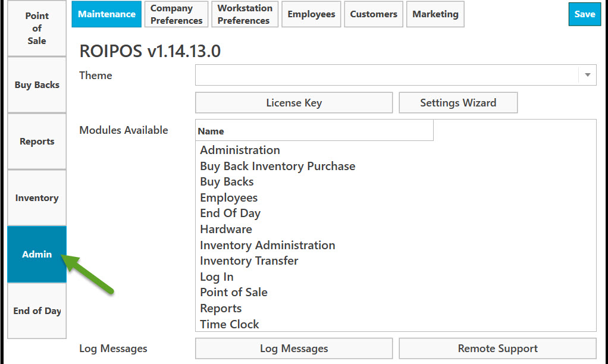608x364 pixels.
Task: Select the End Of Day module
Action: coord(230,213)
